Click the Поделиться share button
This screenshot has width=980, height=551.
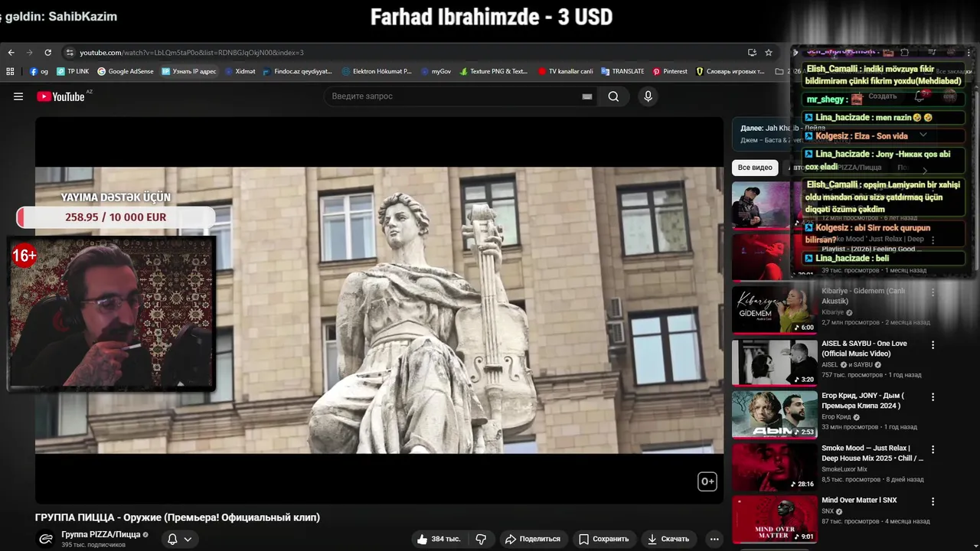click(x=533, y=539)
